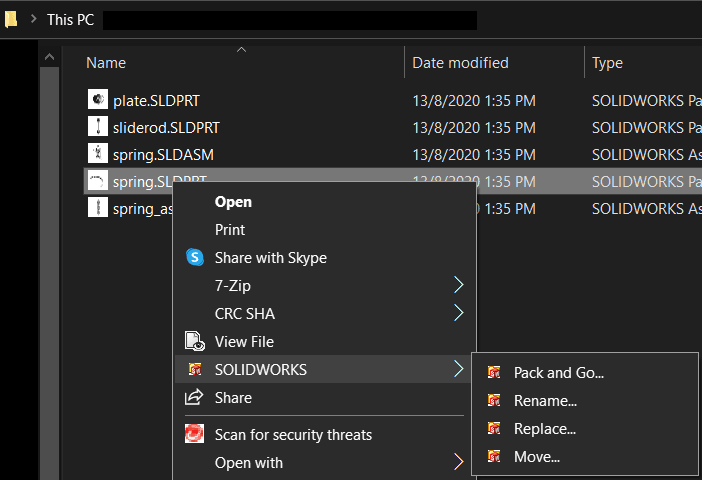
Task: Click the folder icon in address bar
Action: click(x=10, y=19)
